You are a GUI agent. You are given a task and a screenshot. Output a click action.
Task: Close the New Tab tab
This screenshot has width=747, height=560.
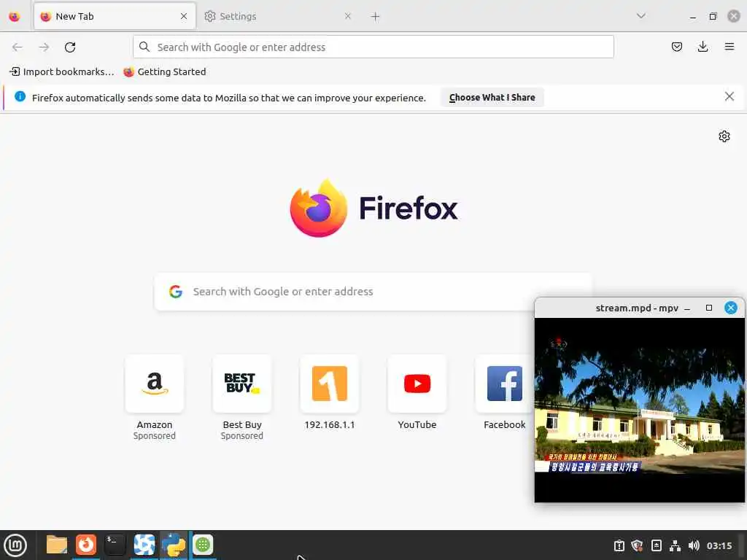click(x=184, y=16)
